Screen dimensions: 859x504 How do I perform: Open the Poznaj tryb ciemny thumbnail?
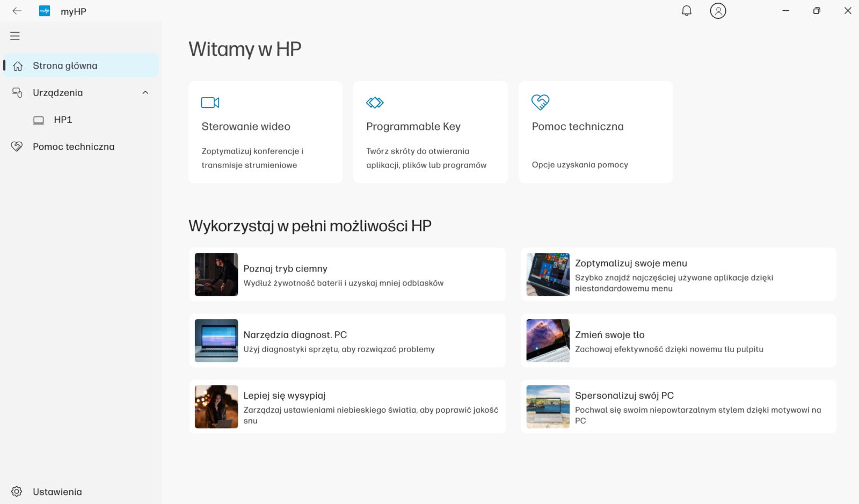click(x=216, y=274)
